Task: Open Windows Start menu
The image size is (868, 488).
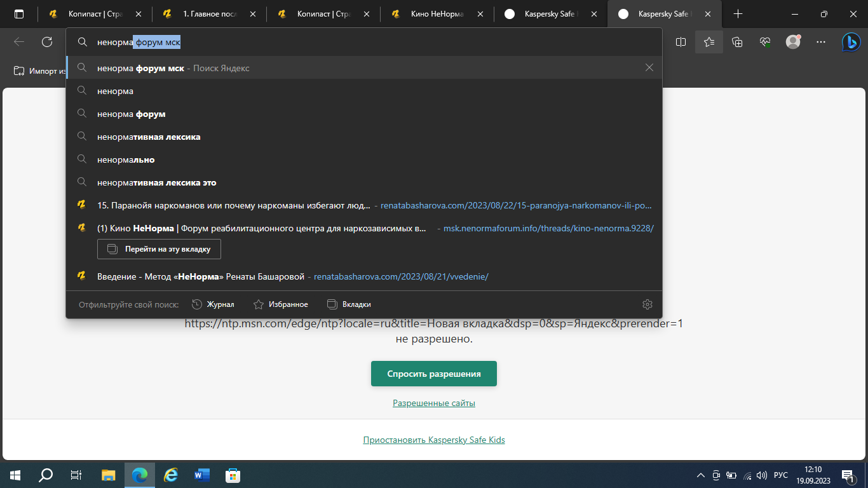Action: [15, 475]
